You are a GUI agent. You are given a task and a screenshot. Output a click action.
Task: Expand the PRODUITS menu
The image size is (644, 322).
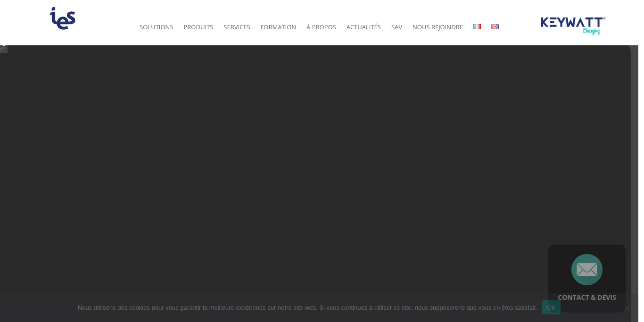[x=198, y=27]
